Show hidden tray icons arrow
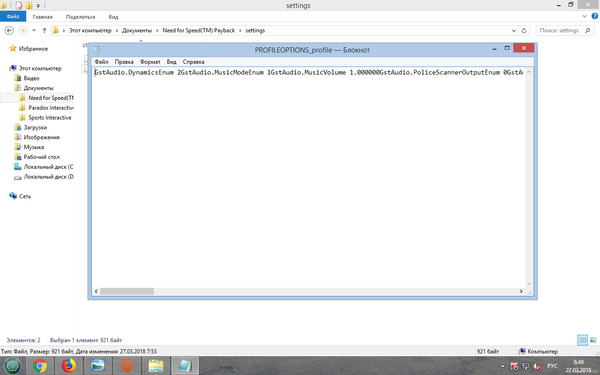This screenshot has height=375, width=600. [x=502, y=366]
